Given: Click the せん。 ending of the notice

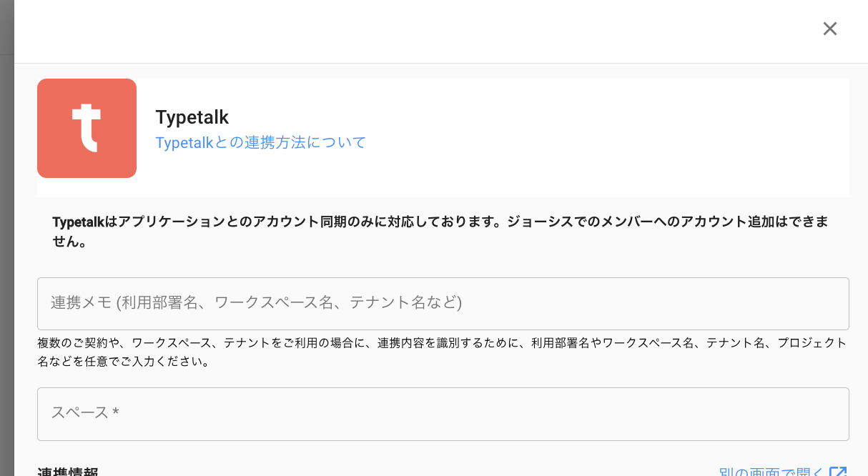Looking at the screenshot, I should point(70,242).
